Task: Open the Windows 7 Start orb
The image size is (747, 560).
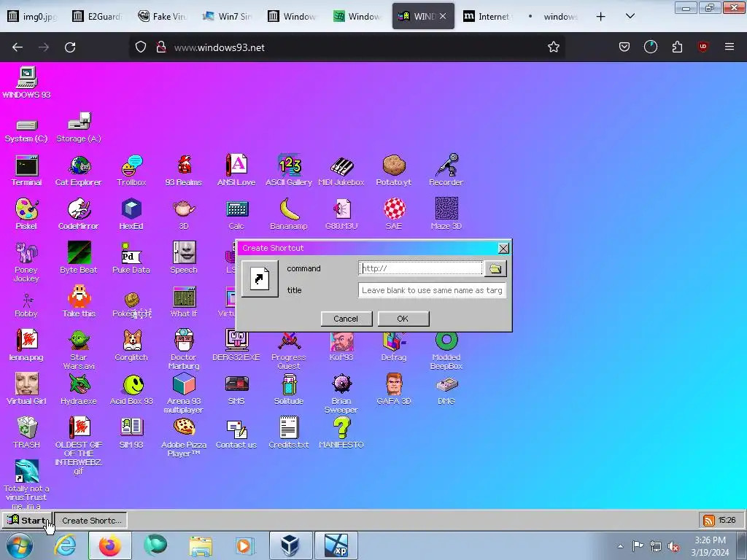Action: click(19, 545)
